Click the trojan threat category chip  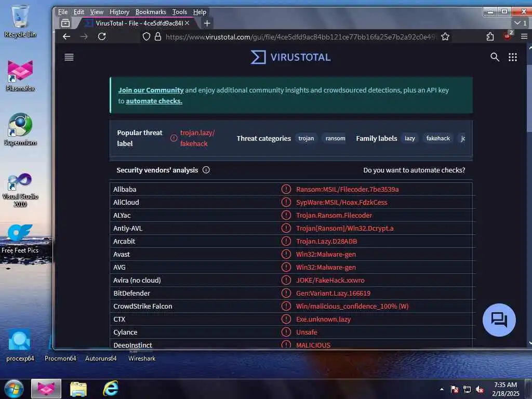(x=306, y=138)
